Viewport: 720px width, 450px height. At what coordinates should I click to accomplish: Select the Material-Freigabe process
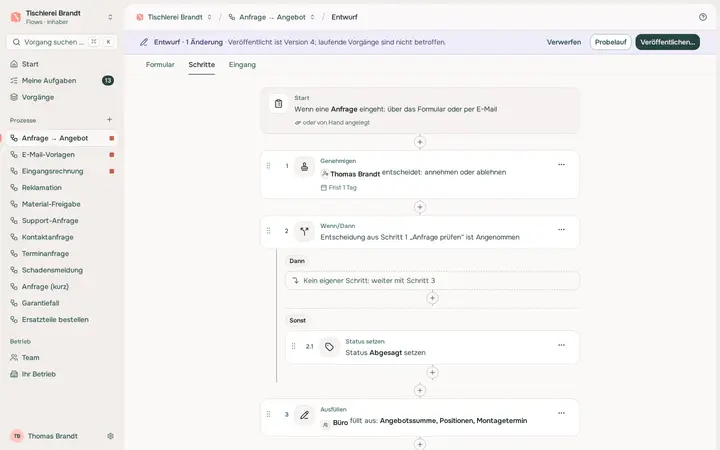62,204
